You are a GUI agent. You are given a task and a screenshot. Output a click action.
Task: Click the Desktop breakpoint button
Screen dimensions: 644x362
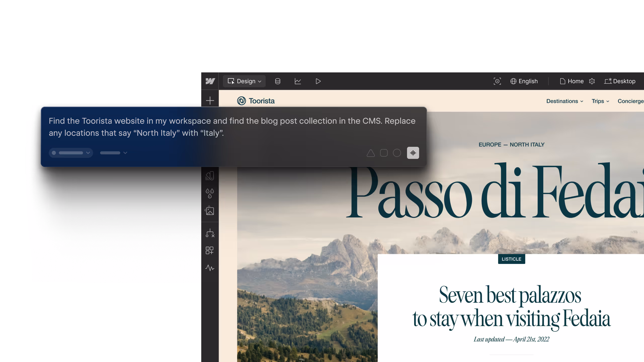[x=620, y=81]
